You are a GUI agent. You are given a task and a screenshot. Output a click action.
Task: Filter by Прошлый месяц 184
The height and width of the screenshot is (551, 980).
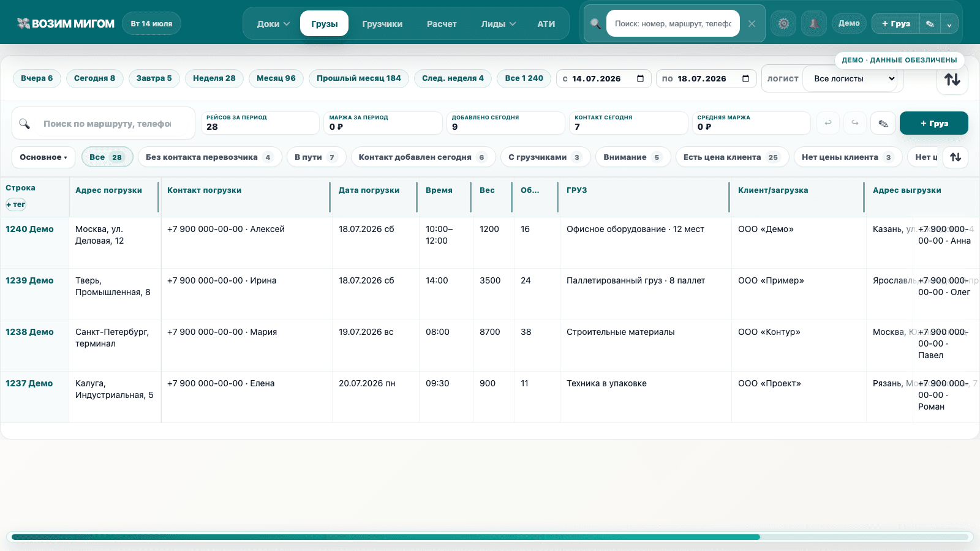359,78
